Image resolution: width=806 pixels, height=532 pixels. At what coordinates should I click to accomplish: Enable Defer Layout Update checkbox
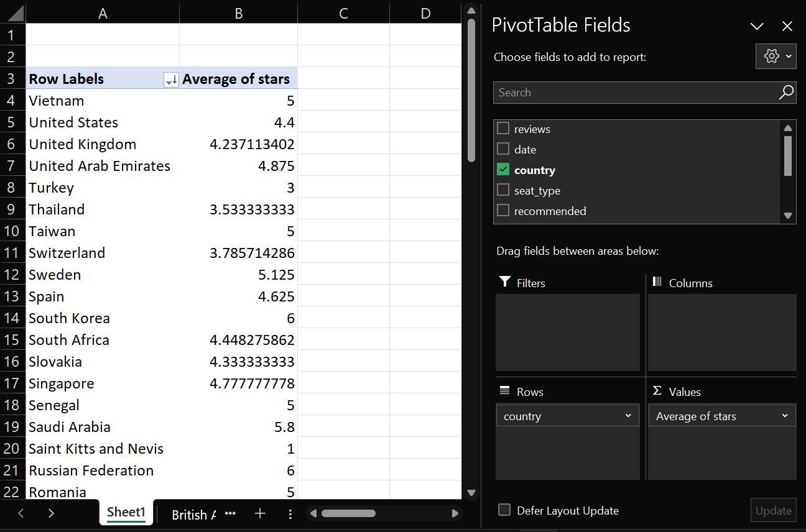click(504, 510)
